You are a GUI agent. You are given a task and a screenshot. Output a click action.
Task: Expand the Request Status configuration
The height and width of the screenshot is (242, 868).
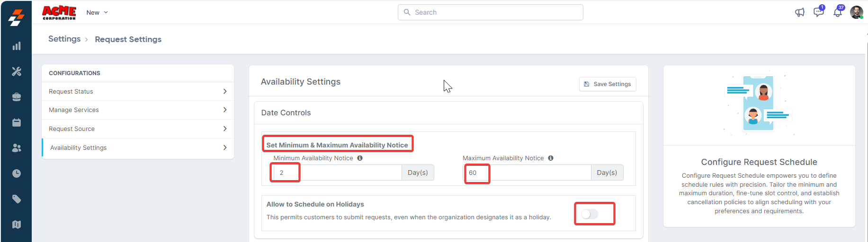[138, 91]
